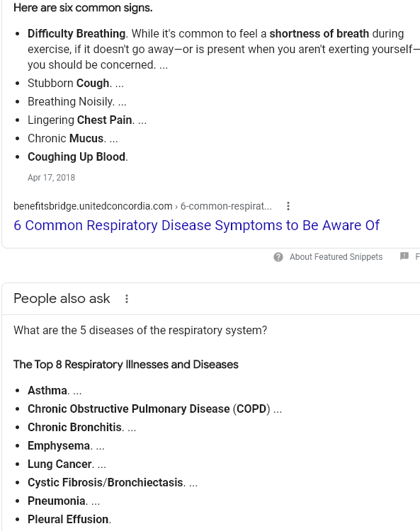Click the feedback flag icon
This screenshot has height=531, width=420.
click(x=404, y=256)
